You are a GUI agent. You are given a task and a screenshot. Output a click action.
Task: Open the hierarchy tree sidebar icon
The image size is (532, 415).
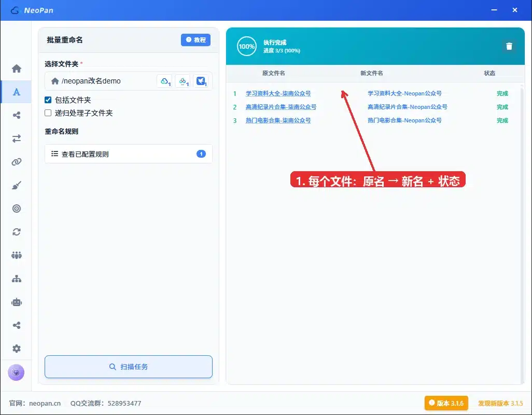(x=16, y=279)
